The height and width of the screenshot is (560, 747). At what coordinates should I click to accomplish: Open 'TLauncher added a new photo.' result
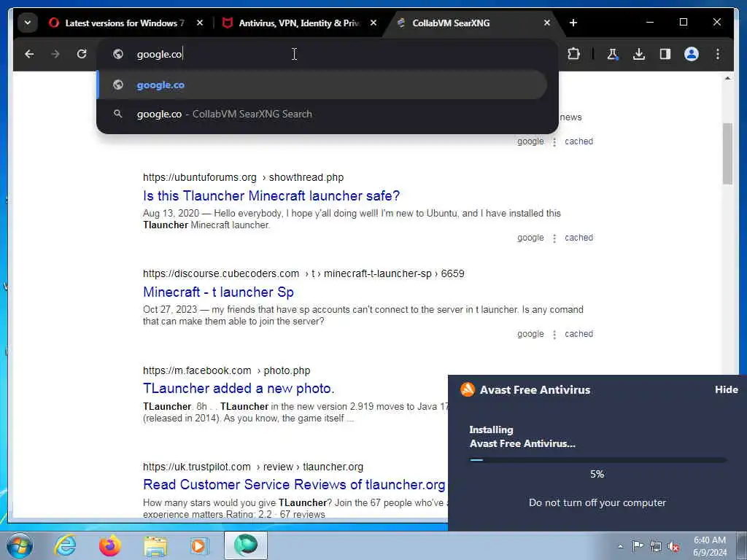pos(239,388)
